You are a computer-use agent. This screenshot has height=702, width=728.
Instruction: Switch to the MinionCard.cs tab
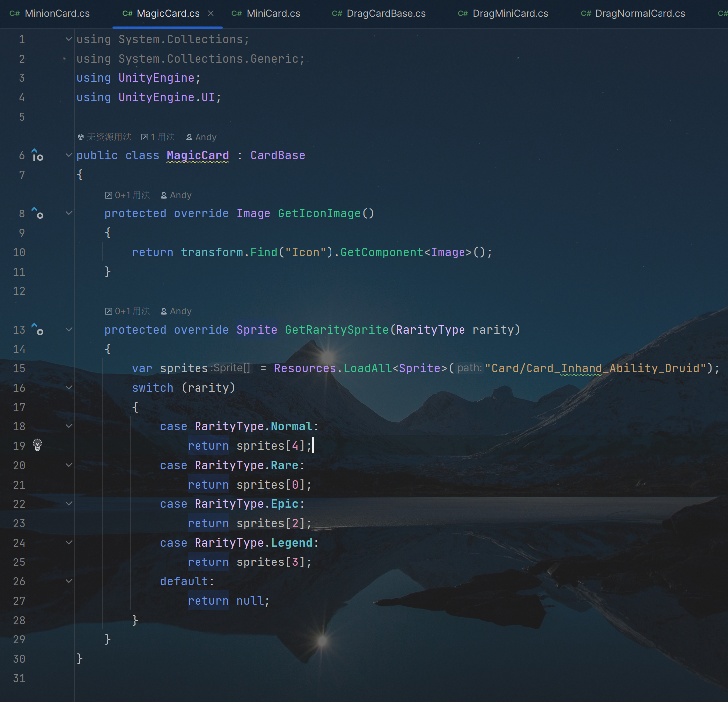click(x=50, y=14)
